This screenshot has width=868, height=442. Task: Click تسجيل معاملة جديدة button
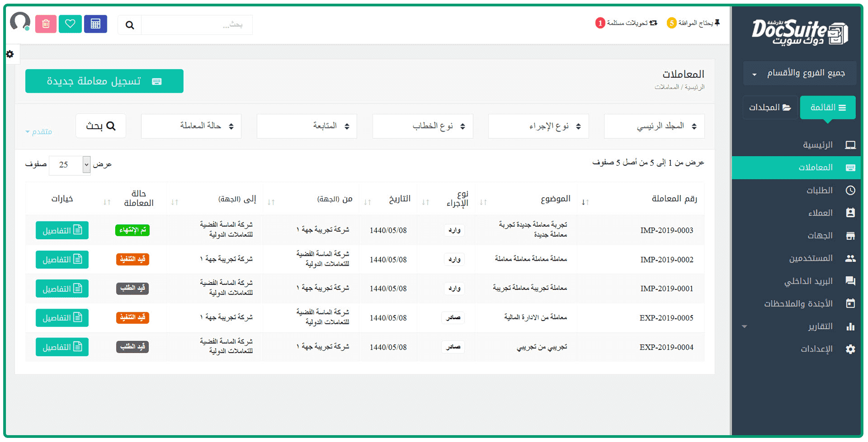[x=104, y=81]
